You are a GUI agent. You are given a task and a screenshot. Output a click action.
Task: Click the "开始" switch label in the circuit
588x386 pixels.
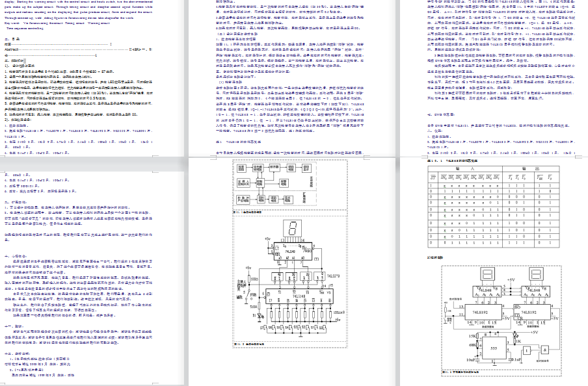click(253, 295)
